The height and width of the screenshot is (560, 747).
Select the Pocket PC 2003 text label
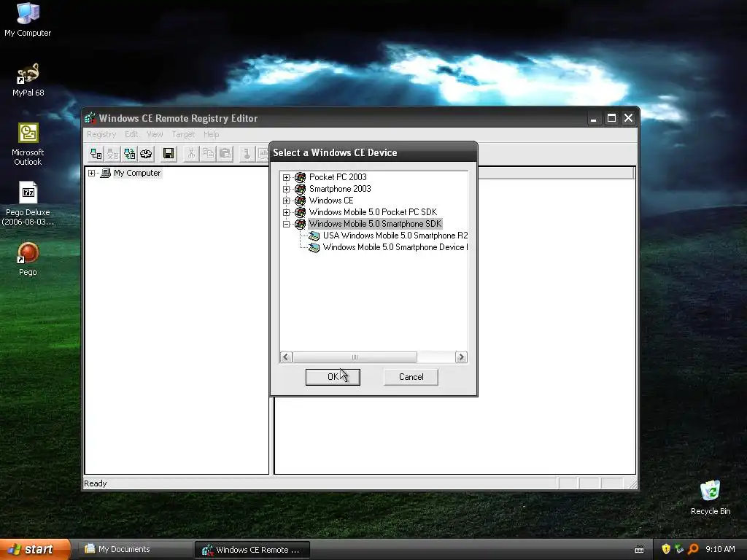point(338,177)
